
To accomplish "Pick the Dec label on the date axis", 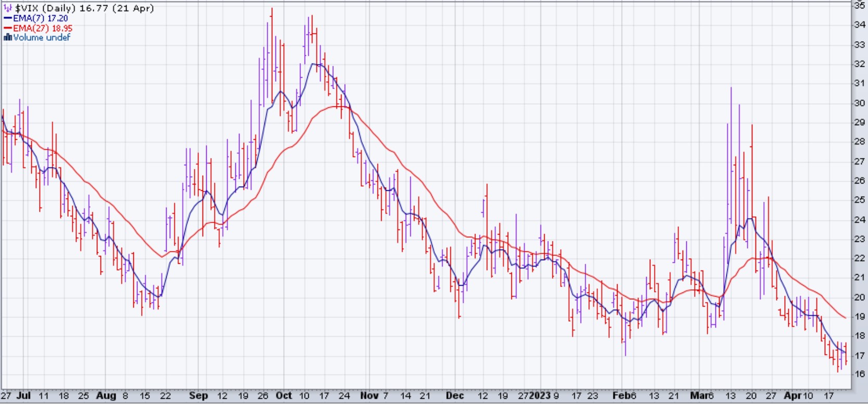I will (x=455, y=396).
